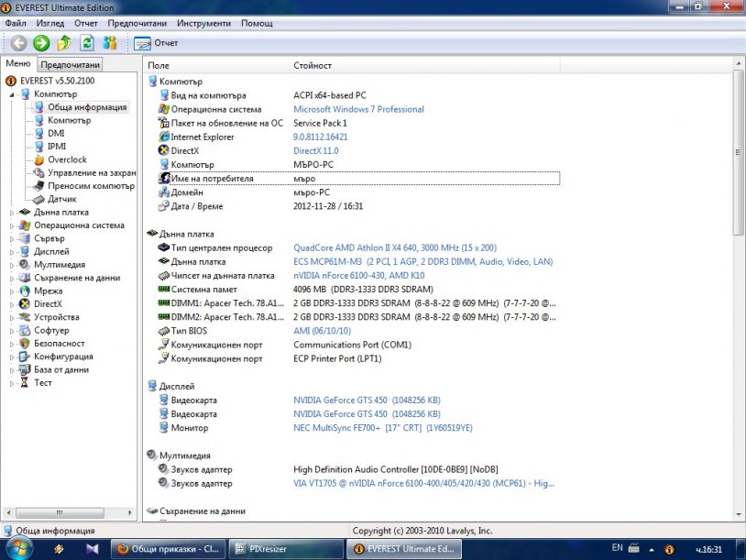The height and width of the screenshot is (560, 746).
Task: Click the grey Back arrow toolbar icon
Action: [x=18, y=43]
